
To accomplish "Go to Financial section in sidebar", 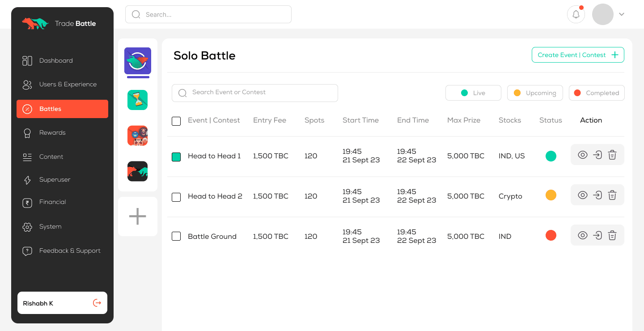I will tap(52, 202).
